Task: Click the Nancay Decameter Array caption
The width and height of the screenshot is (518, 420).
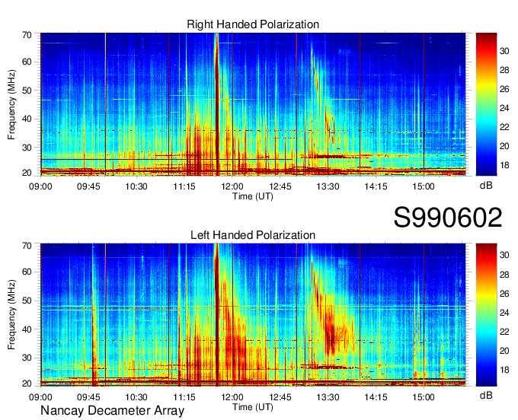Action: [112, 410]
